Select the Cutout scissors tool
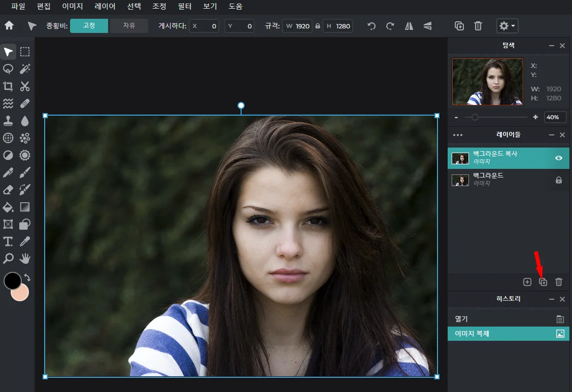 click(25, 86)
